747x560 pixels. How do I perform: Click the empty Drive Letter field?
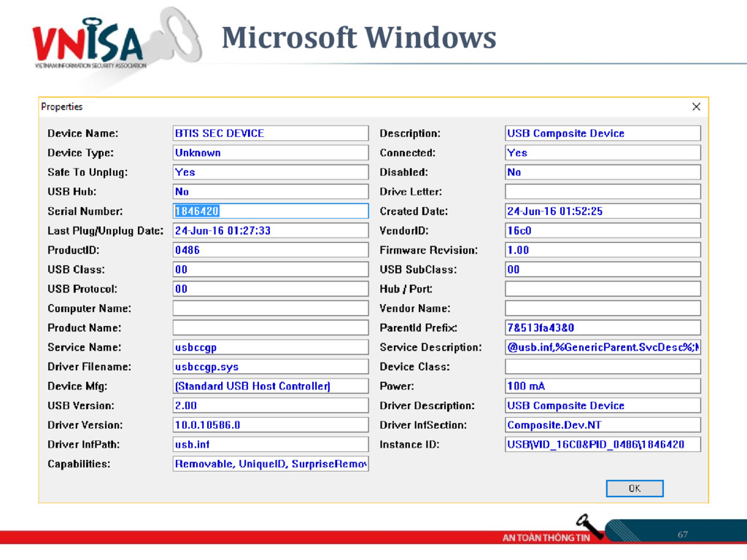click(x=603, y=192)
